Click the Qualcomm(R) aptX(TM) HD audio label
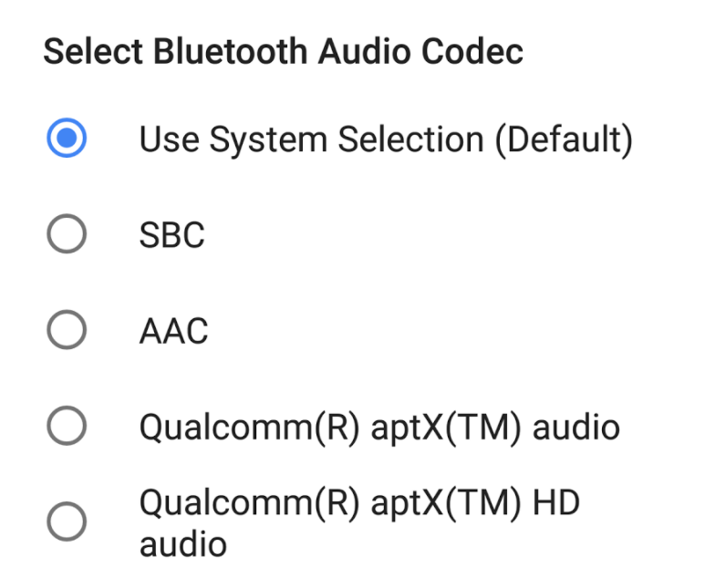 [x=359, y=522]
